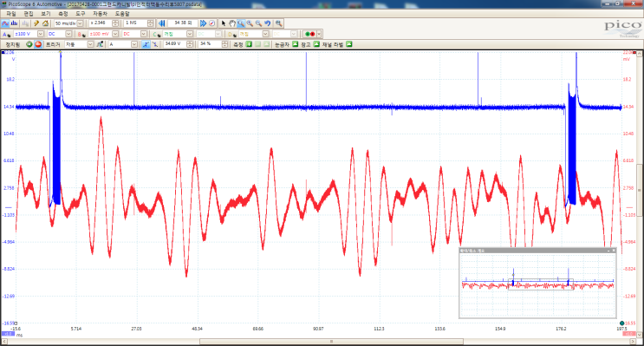Toggle rising edge trigger
644x346 pixels.
[x=146, y=44]
